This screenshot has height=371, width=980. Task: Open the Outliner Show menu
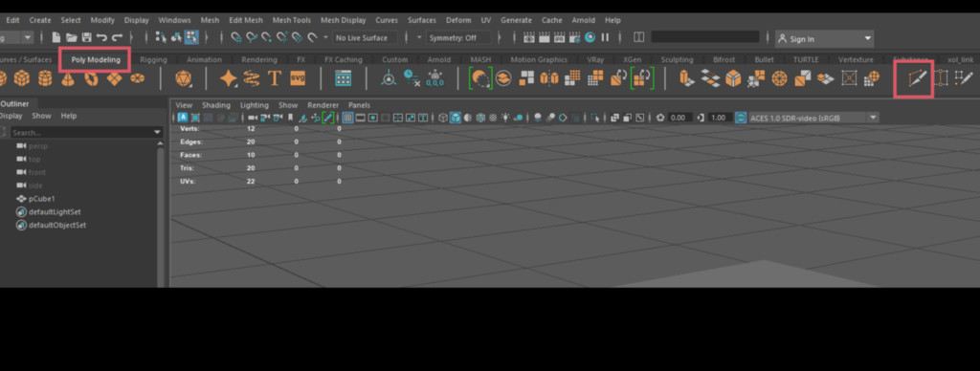click(x=41, y=116)
